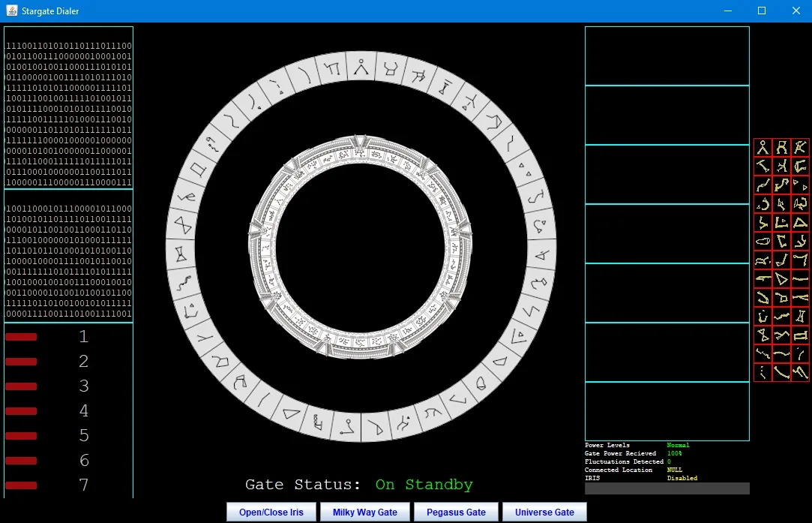Switch to the Universe Gate
Viewport: 812px width, 523px height.
[544, 512]
